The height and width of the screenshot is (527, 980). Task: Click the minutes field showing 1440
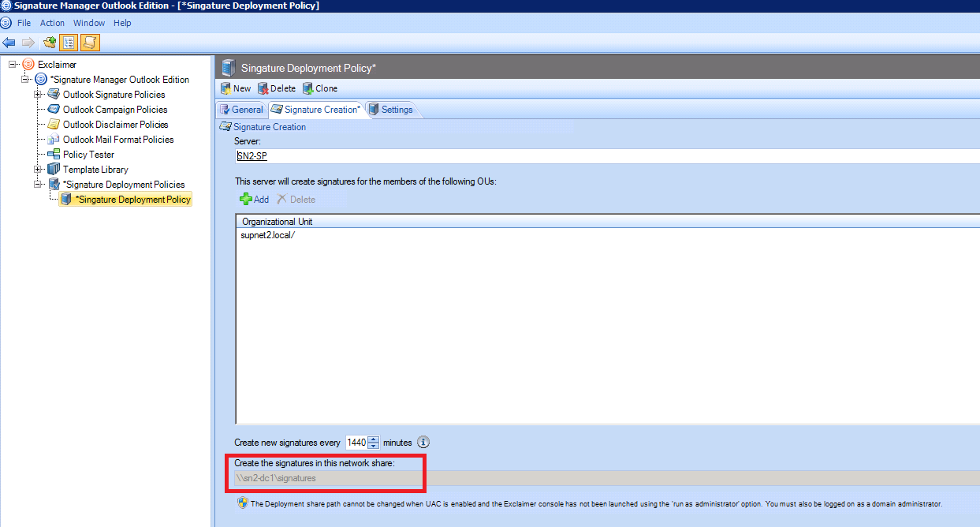pos(357,443)
